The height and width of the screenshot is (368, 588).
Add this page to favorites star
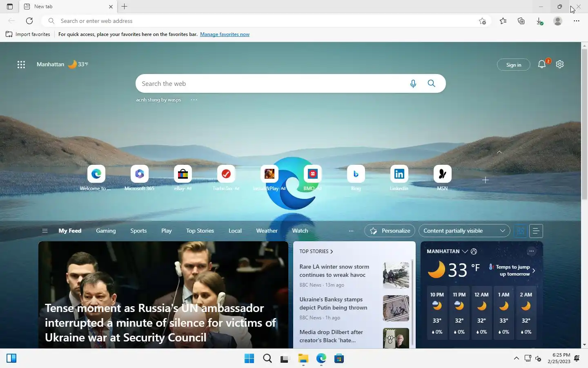482,21
